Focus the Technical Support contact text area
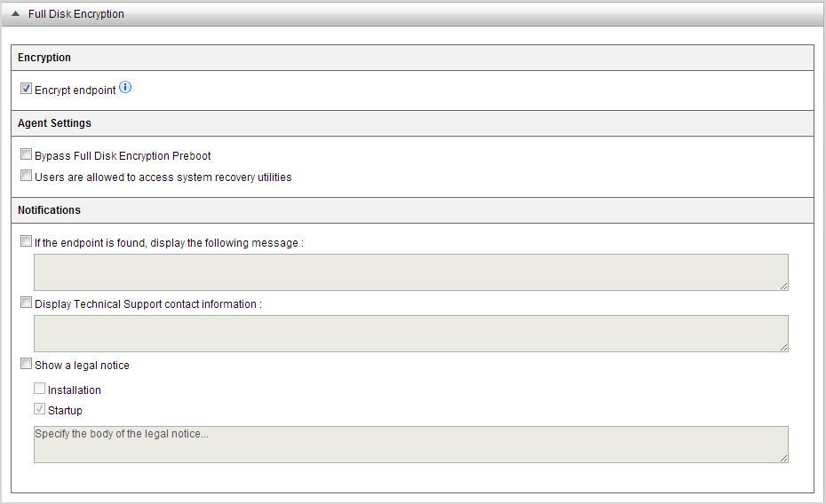This screenshot has width=826, height=504. [410, 334]
